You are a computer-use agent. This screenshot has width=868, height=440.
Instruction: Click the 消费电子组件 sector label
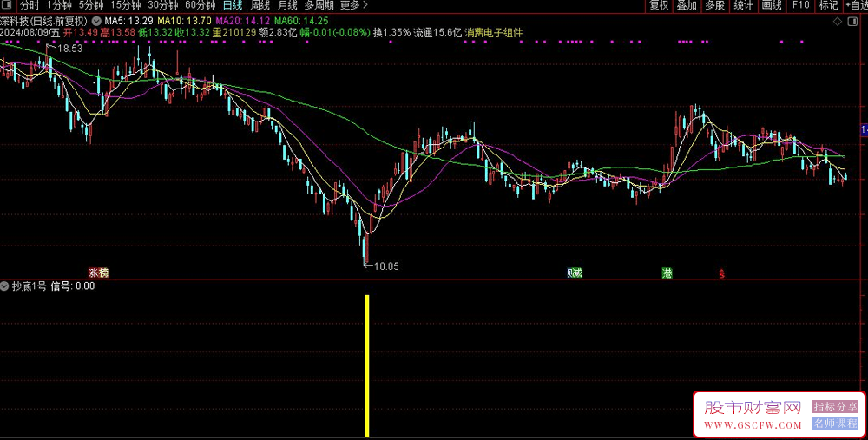tap(494, 33)
